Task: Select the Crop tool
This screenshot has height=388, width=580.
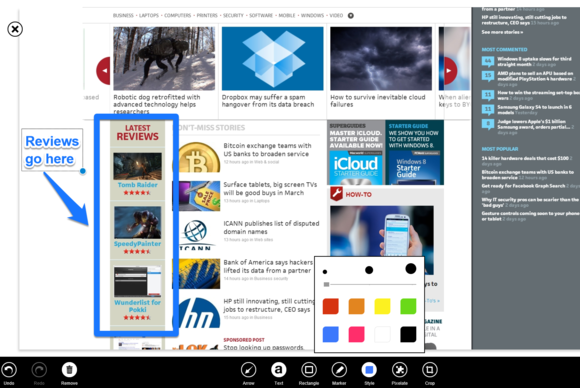Action: [430, 370]
